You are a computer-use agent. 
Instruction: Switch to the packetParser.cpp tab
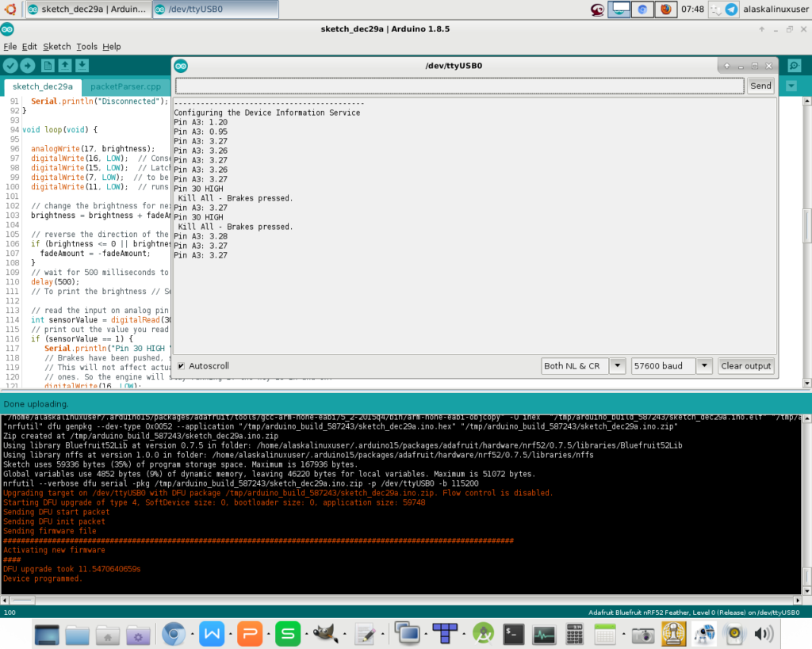125,86
